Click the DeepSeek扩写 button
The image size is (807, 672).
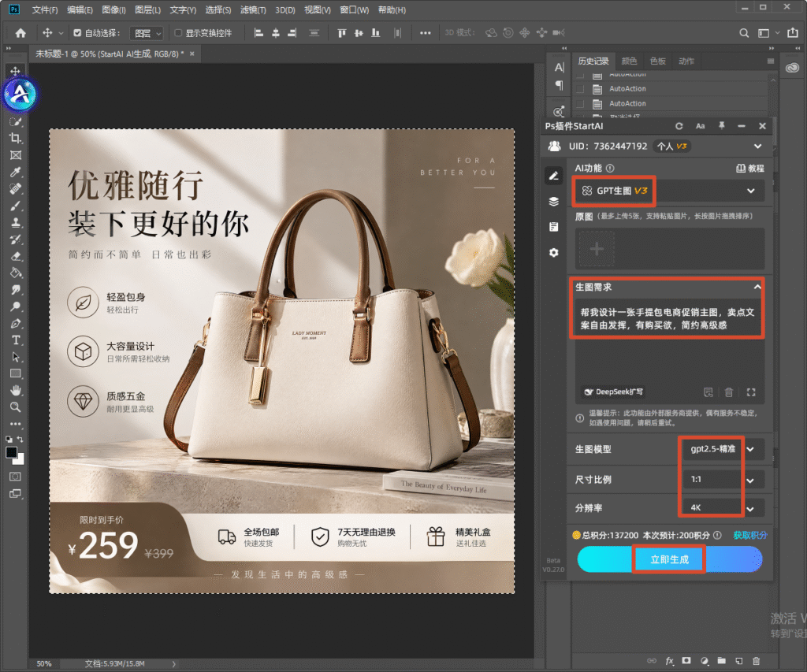pyautogui.click(x=613, y=392)
